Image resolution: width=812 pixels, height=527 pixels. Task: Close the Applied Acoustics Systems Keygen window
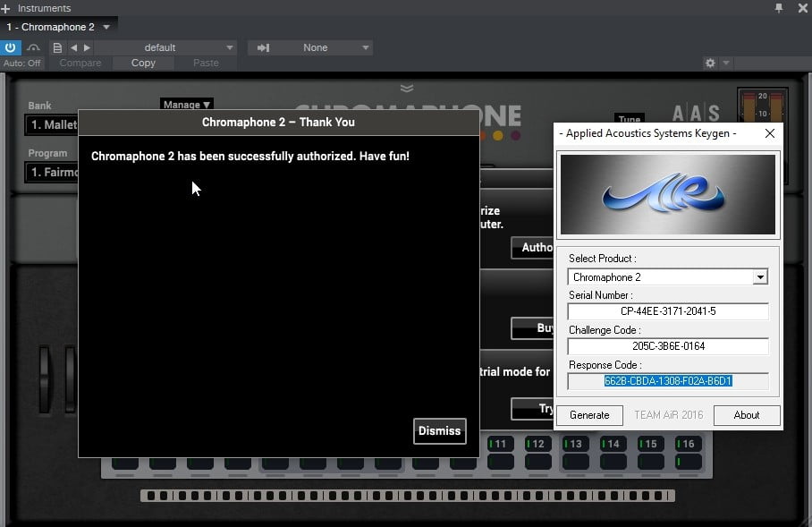770,133
